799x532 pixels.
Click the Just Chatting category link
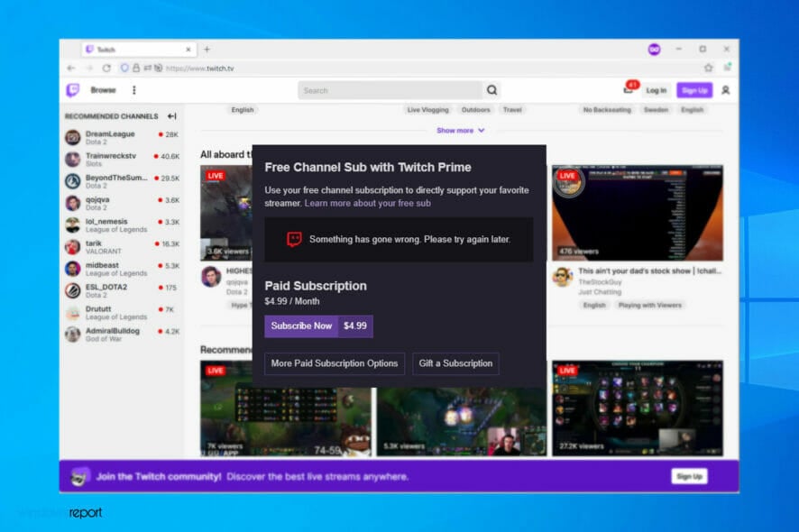pyautogui.click(x=600, y=292)
